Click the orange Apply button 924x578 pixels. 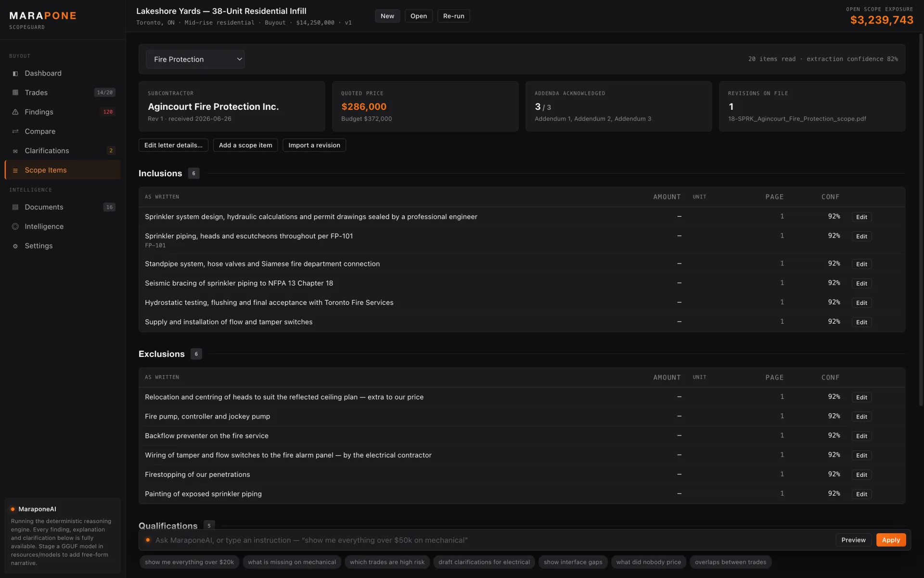coord(891,540)
